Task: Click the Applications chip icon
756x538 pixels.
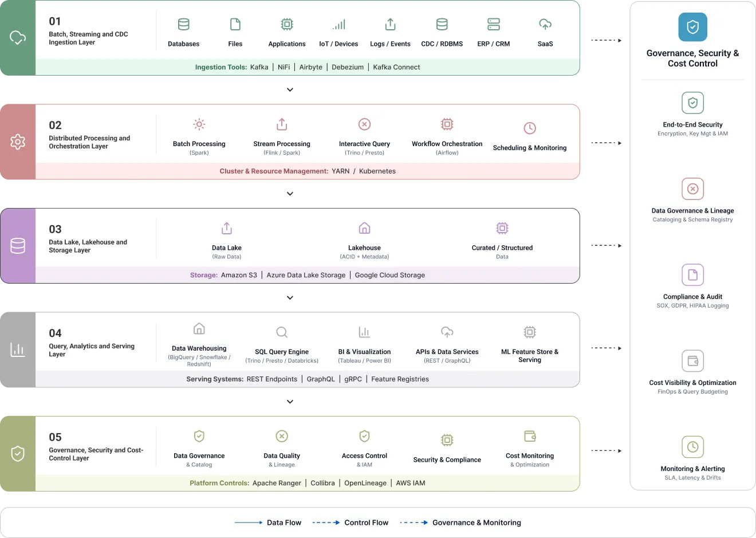Action: [287, 24]
